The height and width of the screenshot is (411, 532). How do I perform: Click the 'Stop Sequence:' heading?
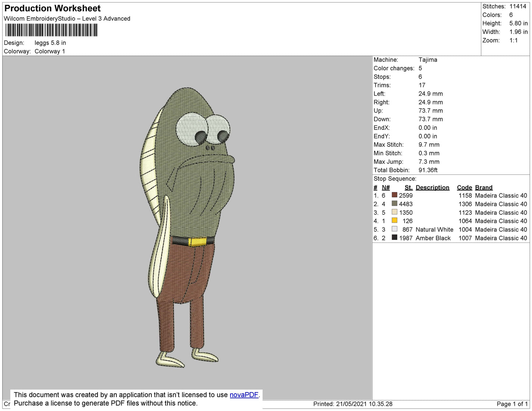pyautogui.click(x=395, y=178)
